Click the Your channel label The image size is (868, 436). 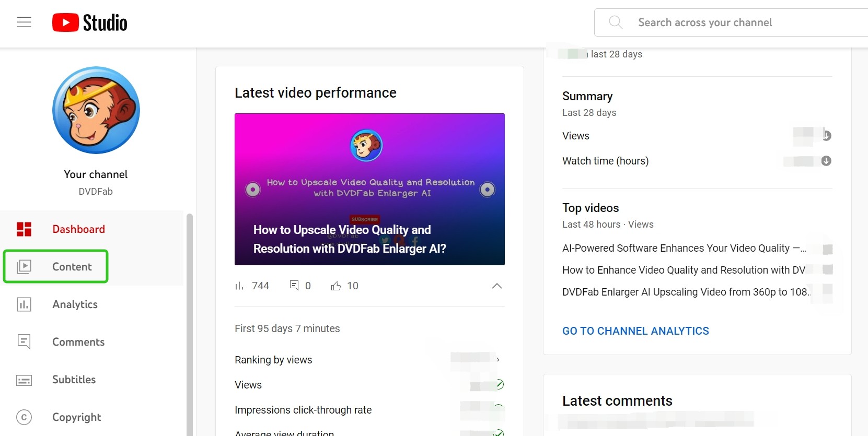click(96, 174)
